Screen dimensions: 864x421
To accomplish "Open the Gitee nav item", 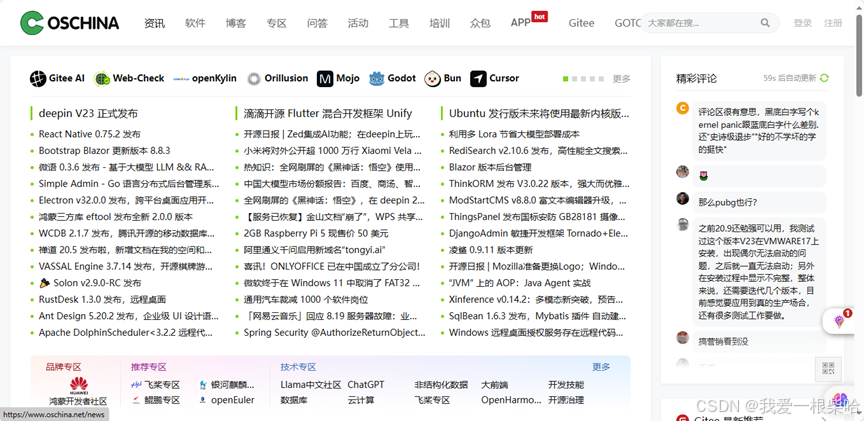I will 581,23.
